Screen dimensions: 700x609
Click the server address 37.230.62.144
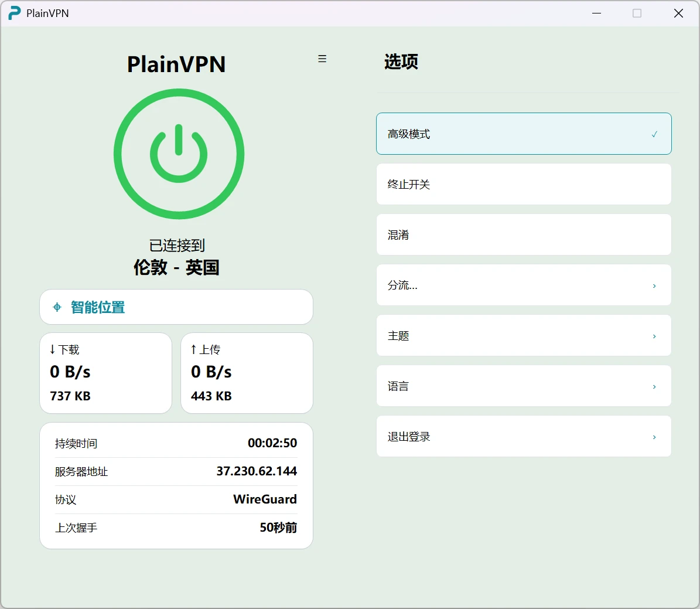click(257, 471)
